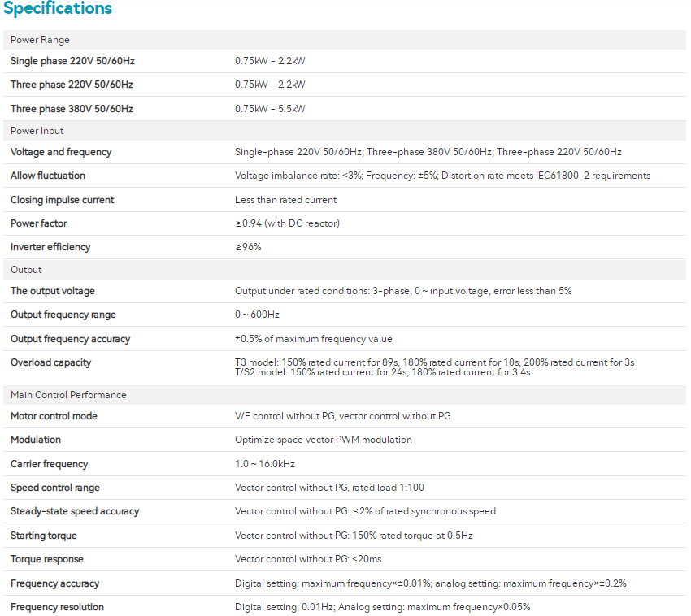Click the Power Input section header

pyautogui.click(x=37, y=131)
